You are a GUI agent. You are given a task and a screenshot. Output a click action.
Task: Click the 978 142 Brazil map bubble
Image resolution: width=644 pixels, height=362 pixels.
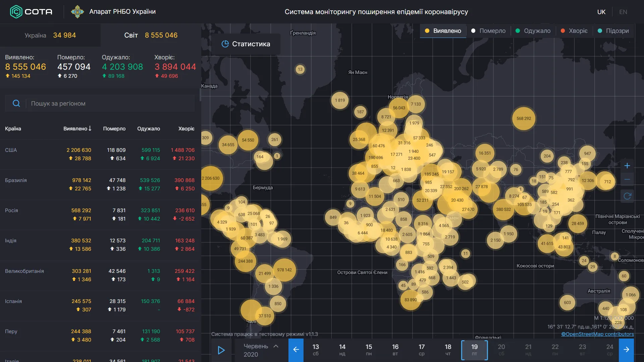(x=284, y=270)
